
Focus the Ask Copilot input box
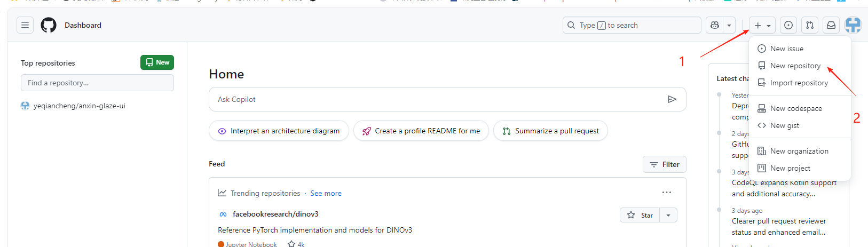coord(447,99)
